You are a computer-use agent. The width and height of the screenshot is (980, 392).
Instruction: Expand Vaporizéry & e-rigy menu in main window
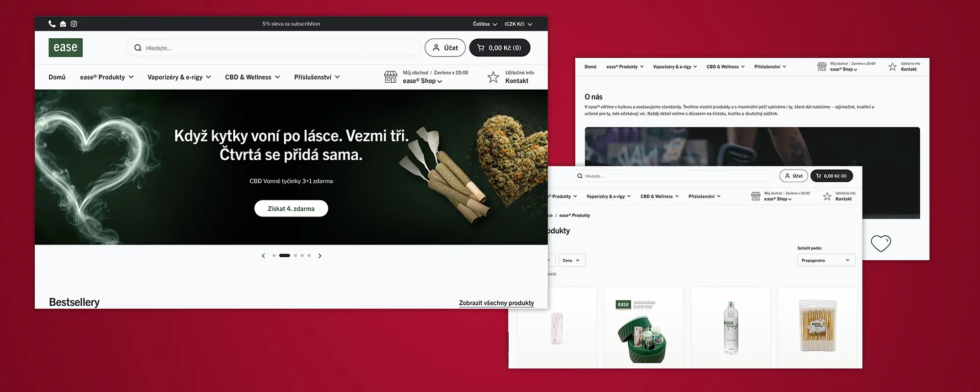(x=179, y=77)
